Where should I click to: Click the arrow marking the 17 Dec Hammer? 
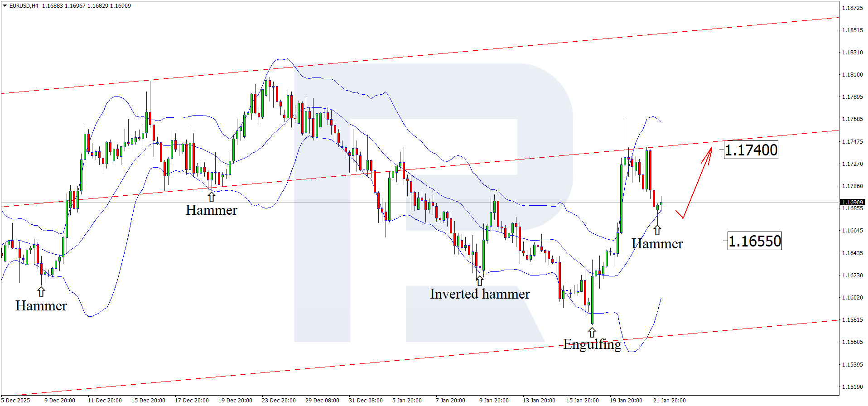point(211,196)
